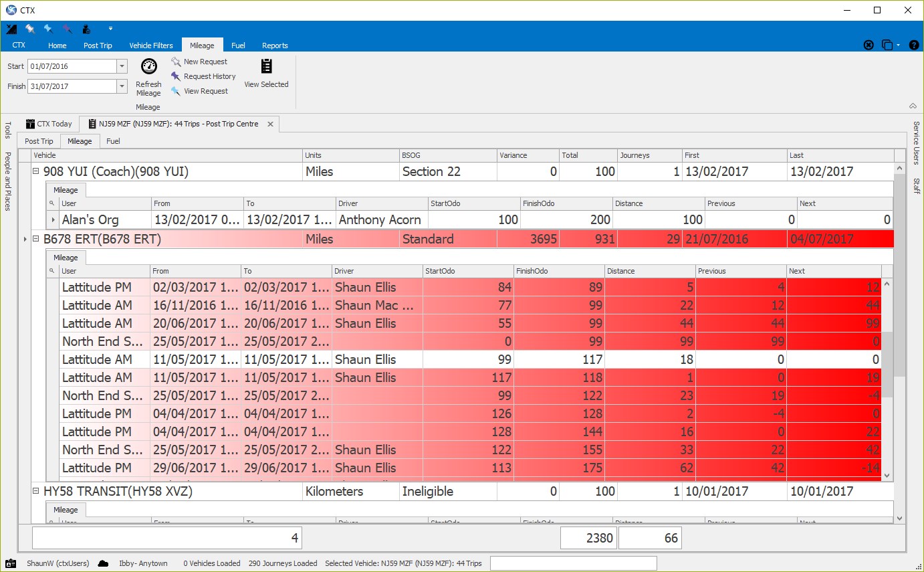Switch to the Post Trip ribbon tab

[98, 45]
